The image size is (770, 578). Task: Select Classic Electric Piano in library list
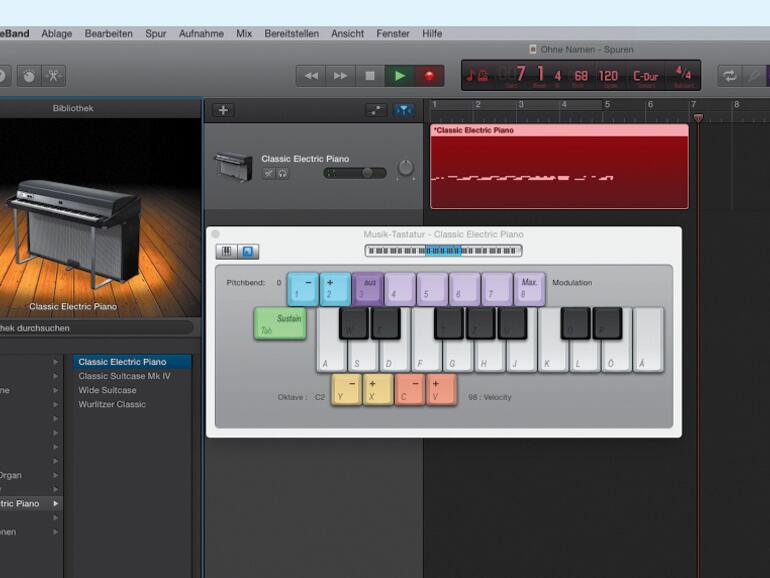[132, 362]
